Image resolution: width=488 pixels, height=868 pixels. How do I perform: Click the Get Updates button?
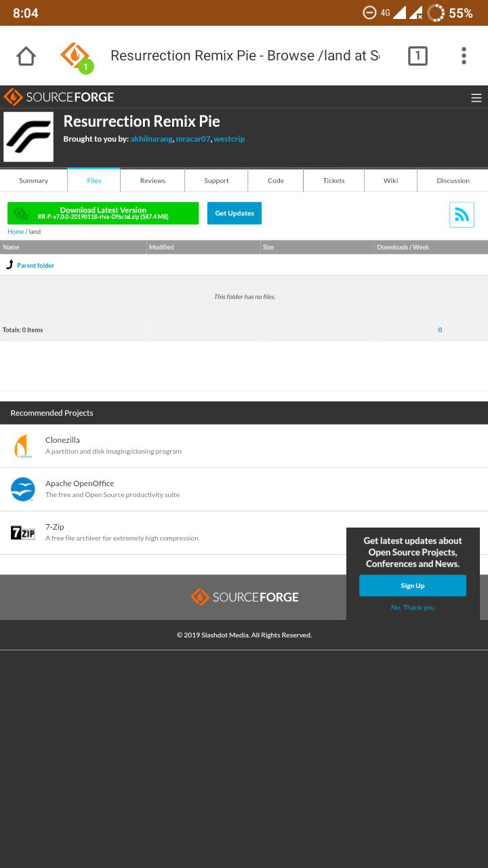(x=235, y=213)
